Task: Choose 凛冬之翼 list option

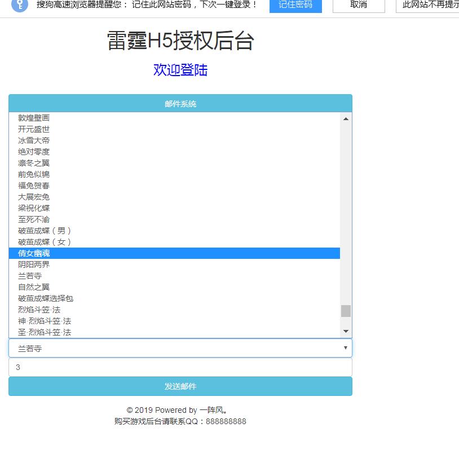Action: [x=34, y=163]
